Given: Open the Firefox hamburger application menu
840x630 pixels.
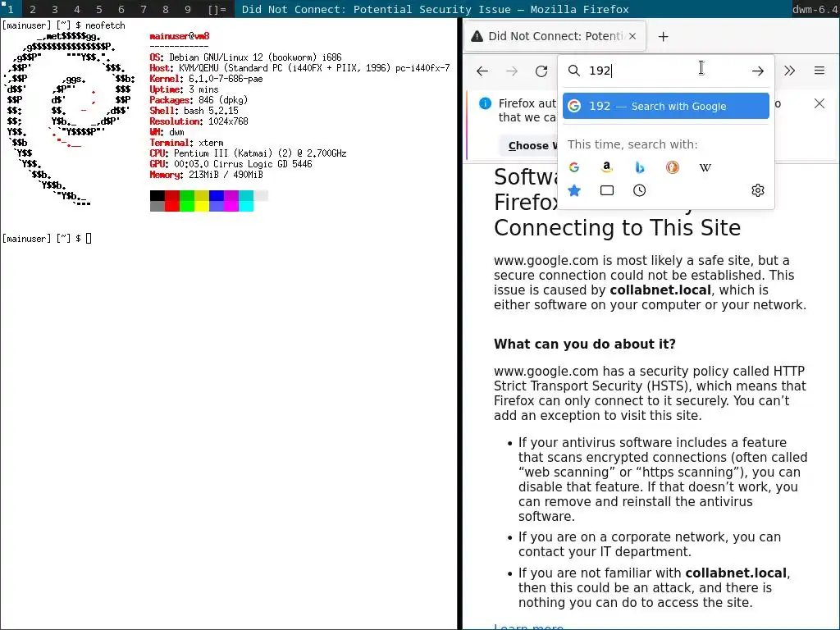Looking at the screenshot, I should [819, 71].
